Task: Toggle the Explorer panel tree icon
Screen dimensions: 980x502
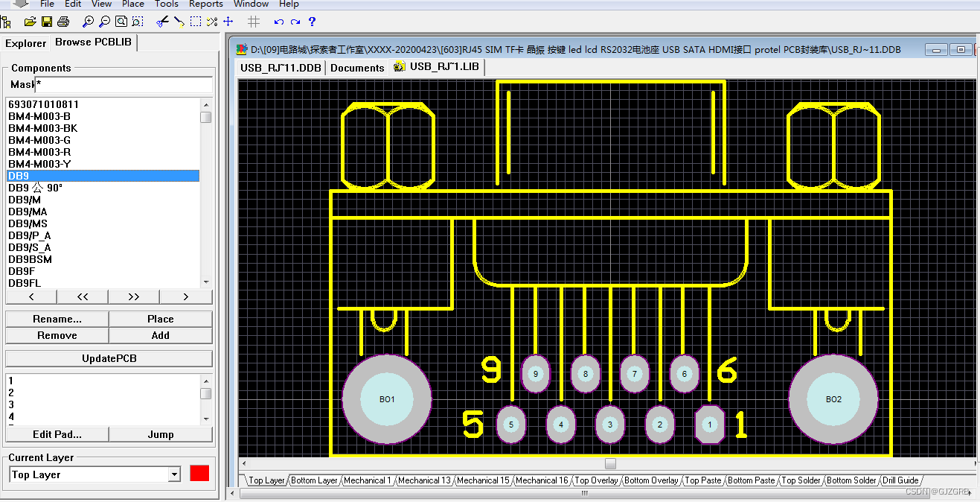Action: [x=7, y=22]
